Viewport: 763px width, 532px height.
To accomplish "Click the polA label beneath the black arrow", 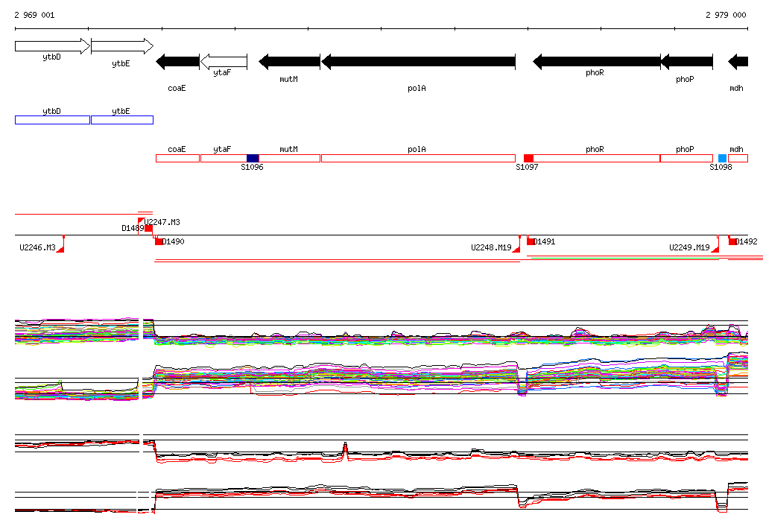I will (417, 88).
